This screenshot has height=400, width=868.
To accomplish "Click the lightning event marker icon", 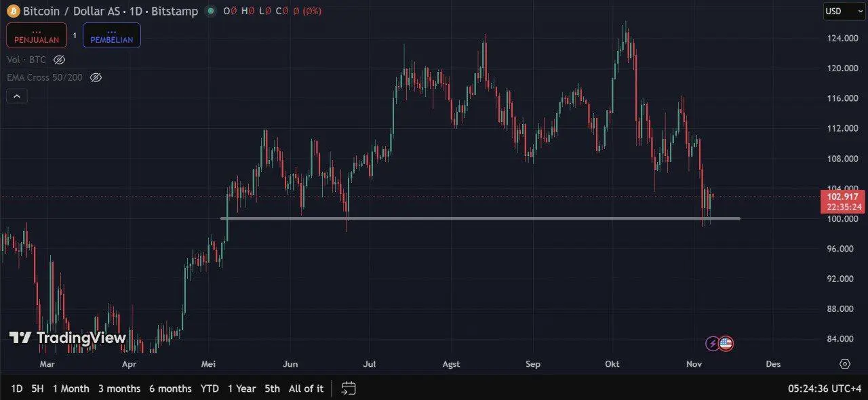I will tap(712, 344).
